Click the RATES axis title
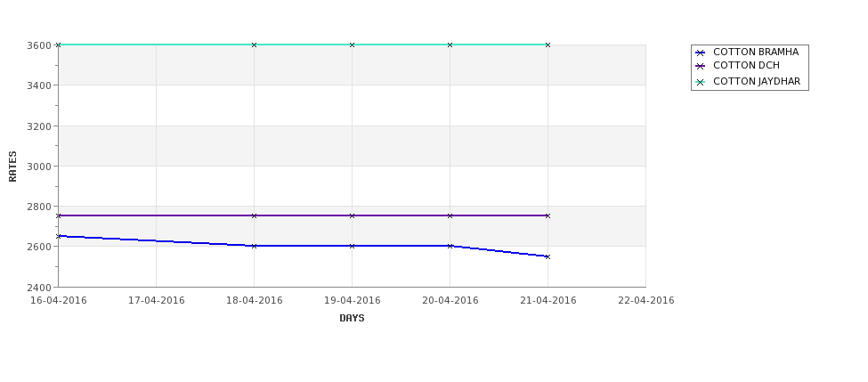 12,167
